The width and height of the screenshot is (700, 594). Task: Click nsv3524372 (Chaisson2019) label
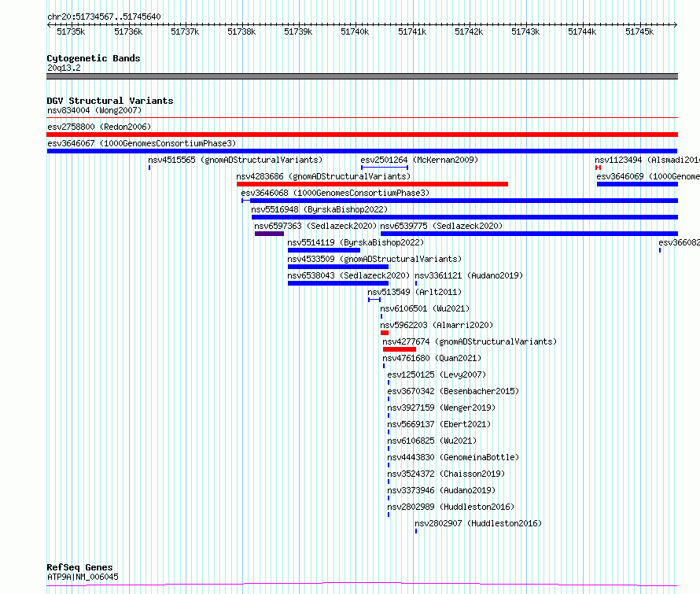(446, 474)
